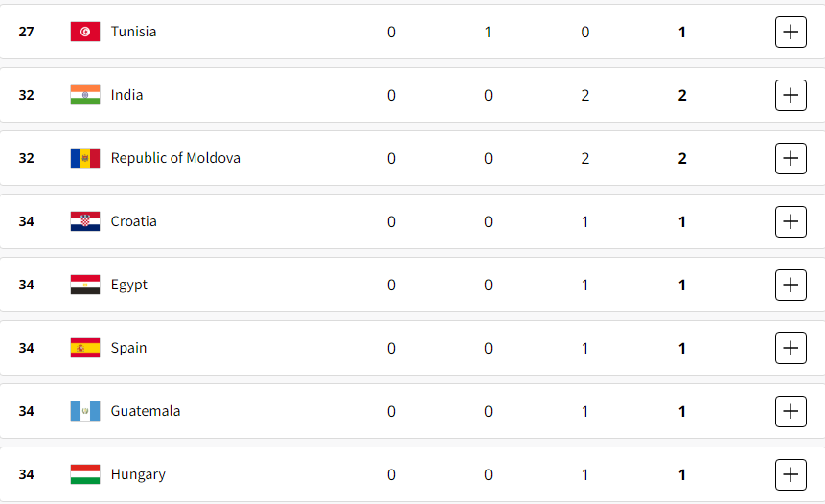Open Republic of Moldova plus expander
Image resolution: width=825 pixels, height=504 pixels.
click(791, 158)
